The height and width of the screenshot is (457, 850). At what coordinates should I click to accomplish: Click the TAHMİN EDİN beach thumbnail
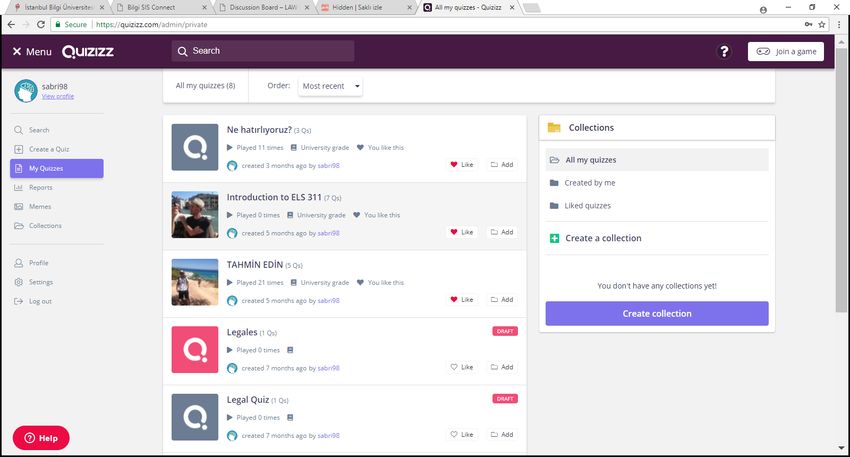tap(195, 282)
